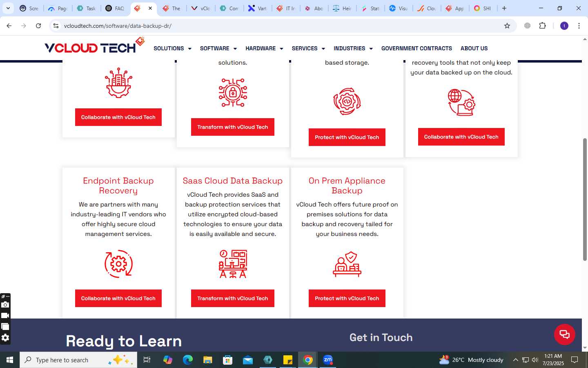Click top-row Transform with vCloud Tech button
Image resolution: width=588 pixels, height=368 pixels.
233,127
